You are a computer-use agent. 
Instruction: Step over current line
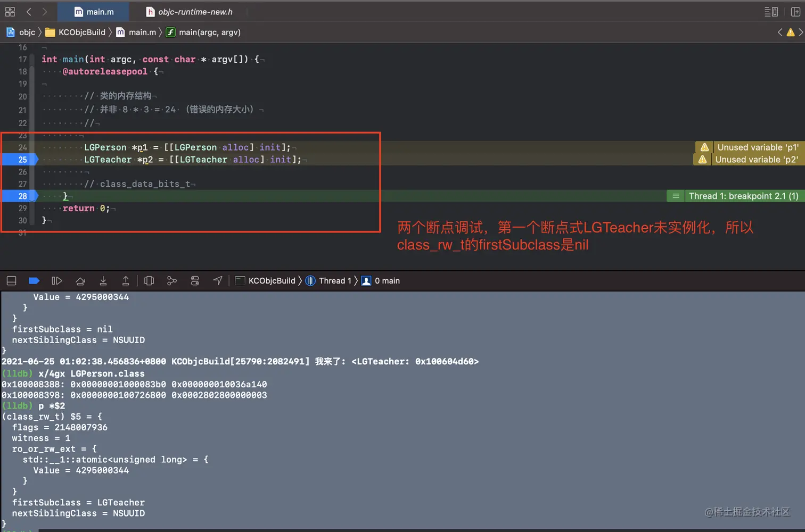click(x=80, y=280)
